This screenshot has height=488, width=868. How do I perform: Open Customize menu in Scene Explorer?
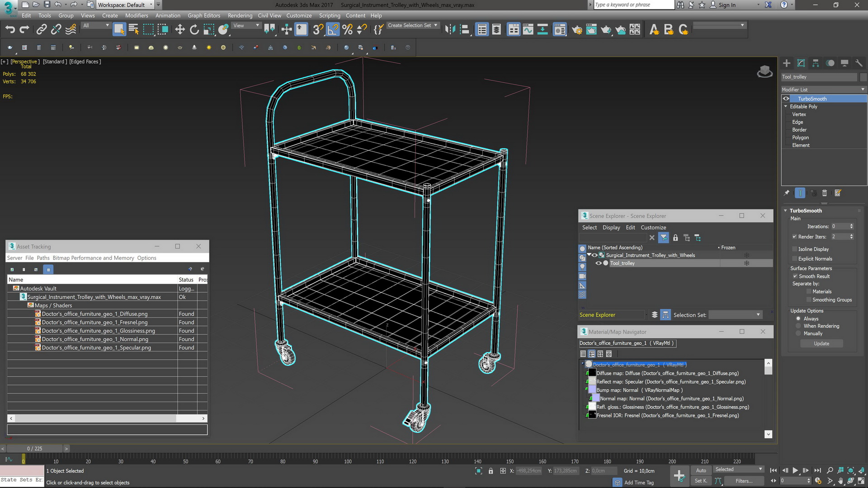tap(653, 228)
